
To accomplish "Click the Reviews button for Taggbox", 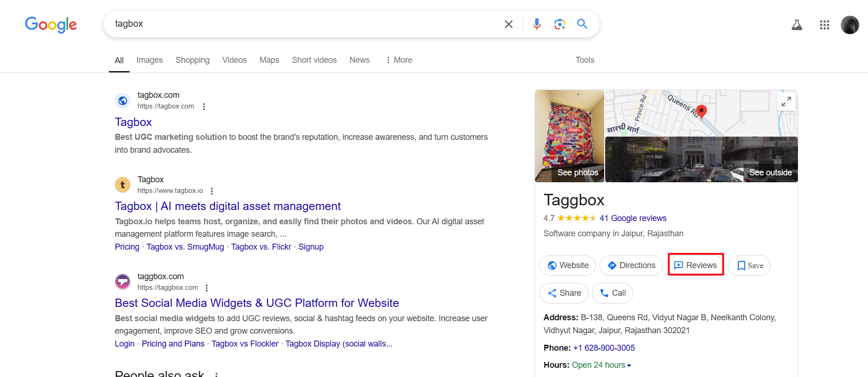I will 696,265.
